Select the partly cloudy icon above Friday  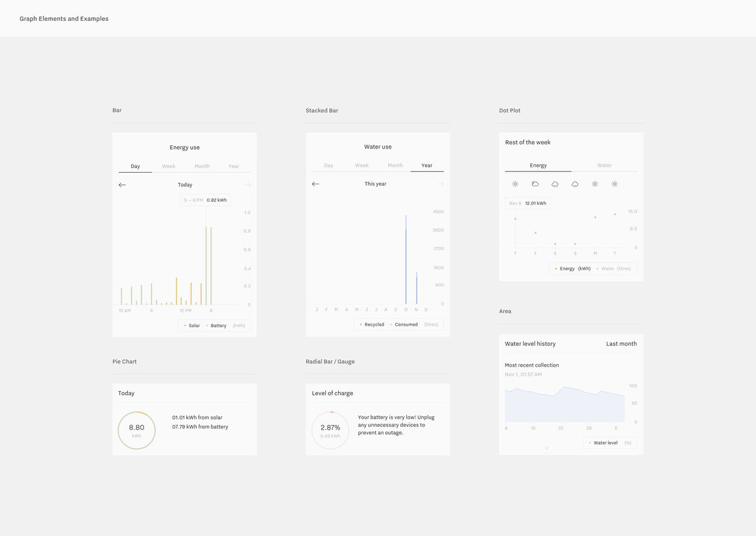[535, 184]
